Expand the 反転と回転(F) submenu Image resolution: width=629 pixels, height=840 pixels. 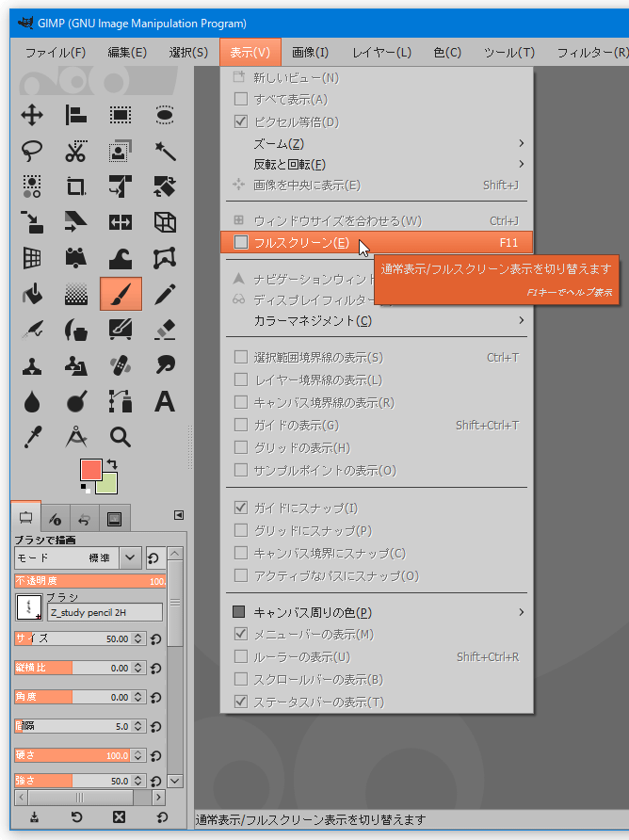[377, 164]
